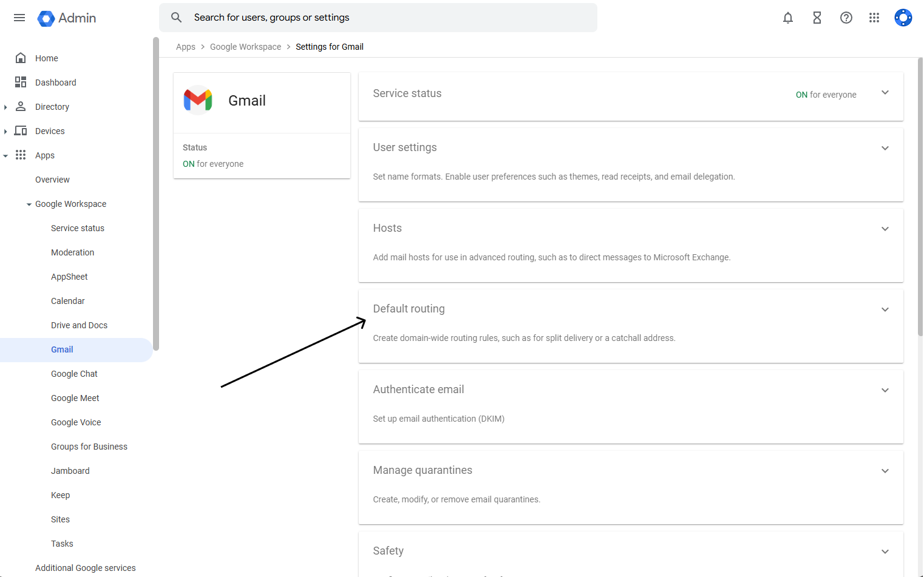Open Devices in the sidebar
The width and height of the screenshot is (924, 577).
click(50, 131)
